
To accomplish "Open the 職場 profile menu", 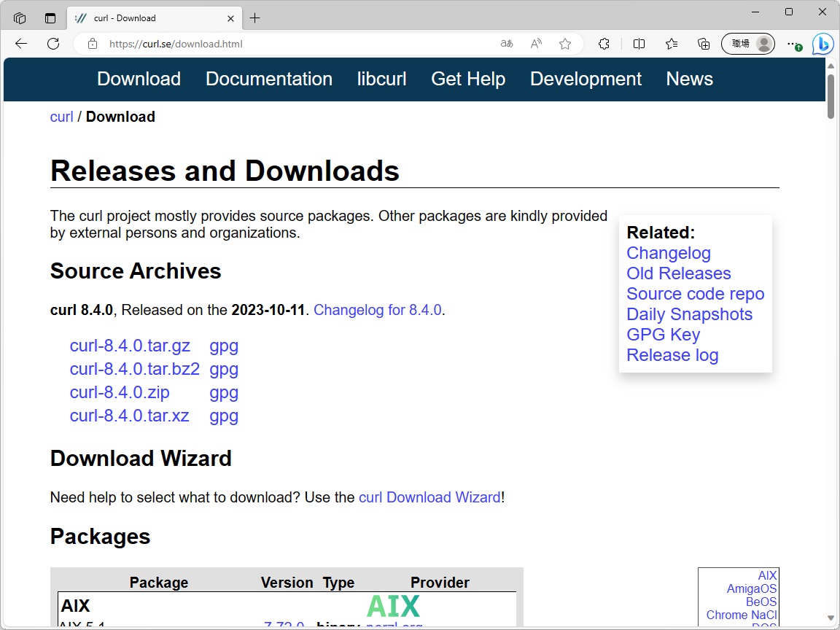I will pyautogui.click(x=748, y=44).
